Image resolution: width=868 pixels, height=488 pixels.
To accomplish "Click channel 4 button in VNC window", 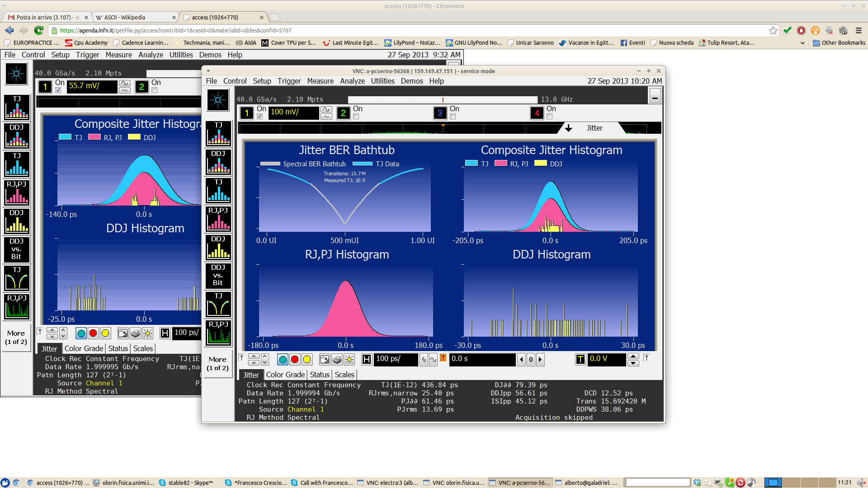I will click(537, 113).
